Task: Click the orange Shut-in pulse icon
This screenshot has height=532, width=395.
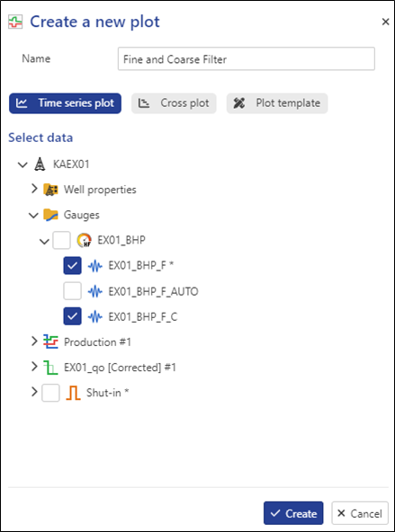Action: click(73, 393)
